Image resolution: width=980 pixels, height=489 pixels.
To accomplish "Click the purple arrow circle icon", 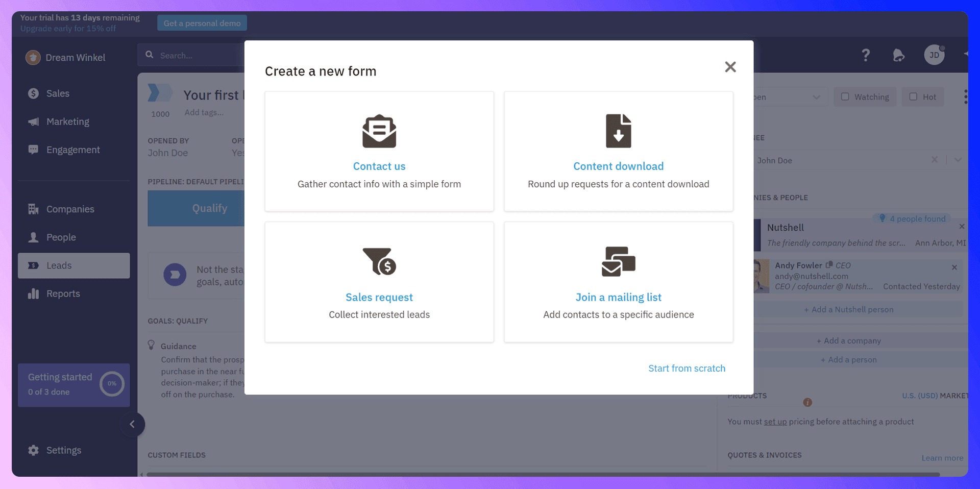I will coord(175,275).
